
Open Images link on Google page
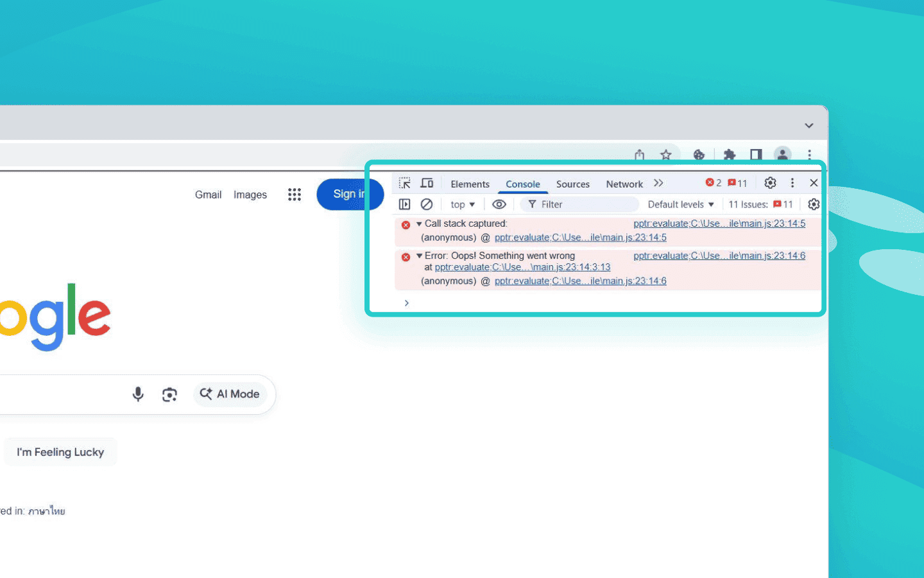point(250,195)
